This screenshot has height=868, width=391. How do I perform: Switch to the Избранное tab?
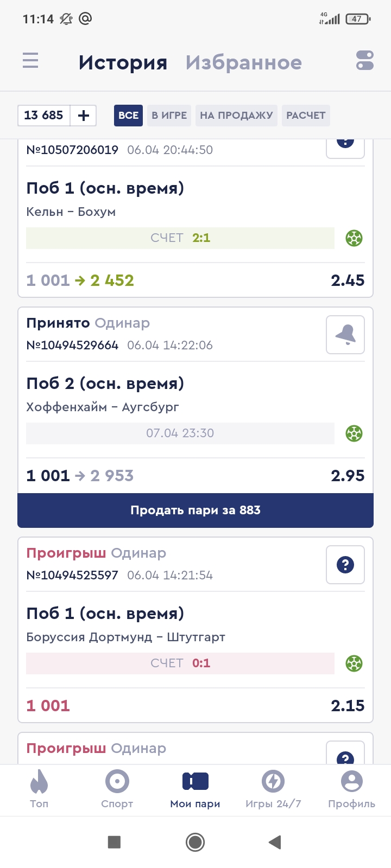244,63
